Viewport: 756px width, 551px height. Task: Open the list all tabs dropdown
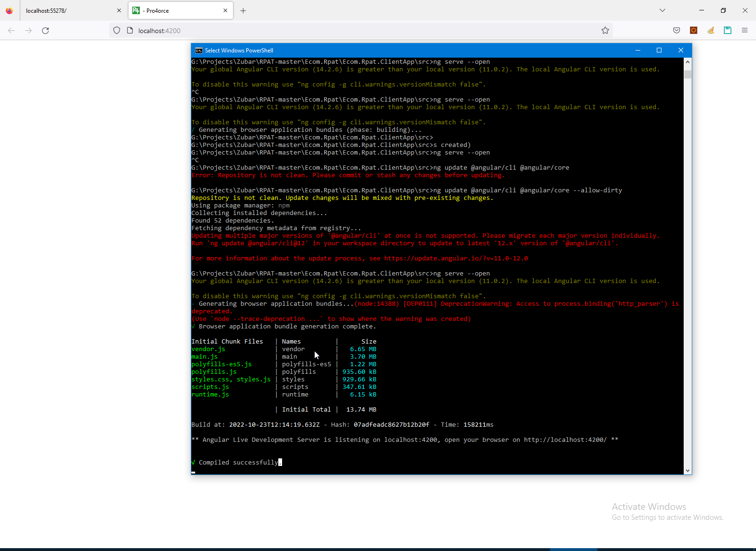pos(662,10)
